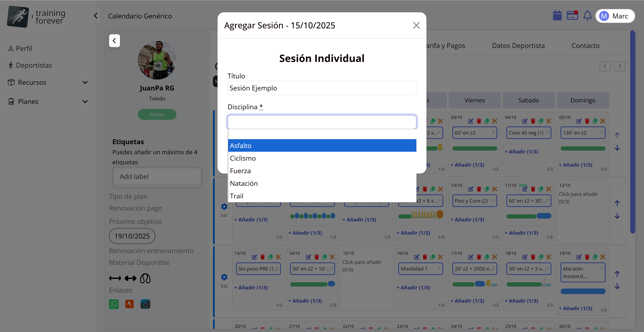The height and width of the screenshot is (332, 644).
Task: Open the Strava link icon
Action: 129,304
